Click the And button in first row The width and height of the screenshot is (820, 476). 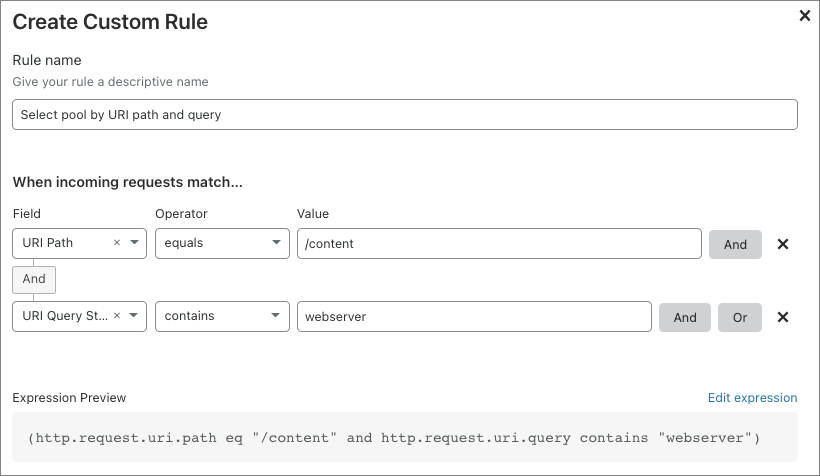pos(735,244)
